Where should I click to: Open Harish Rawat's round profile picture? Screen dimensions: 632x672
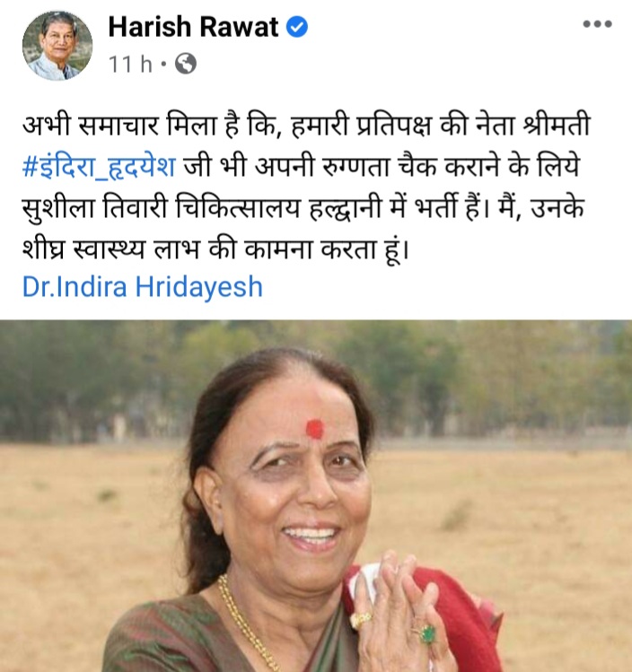point(57,46)
